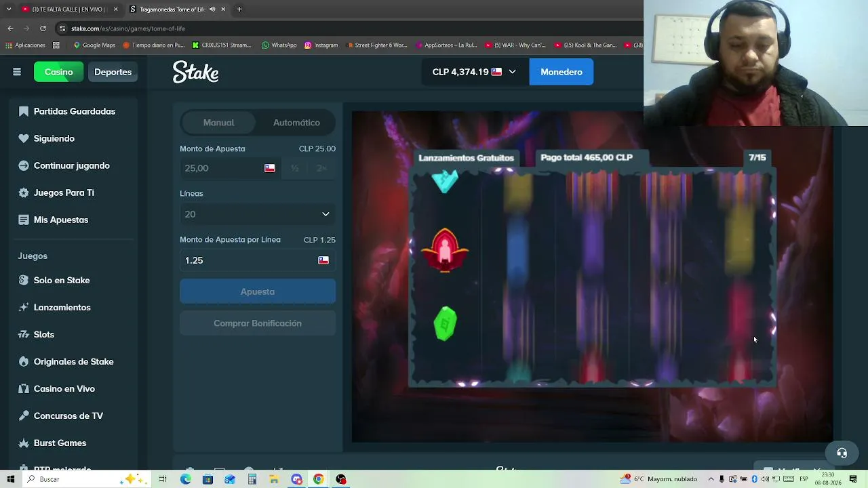Close the TE FALTA CALLE YouTube tab

pos(115,9)
